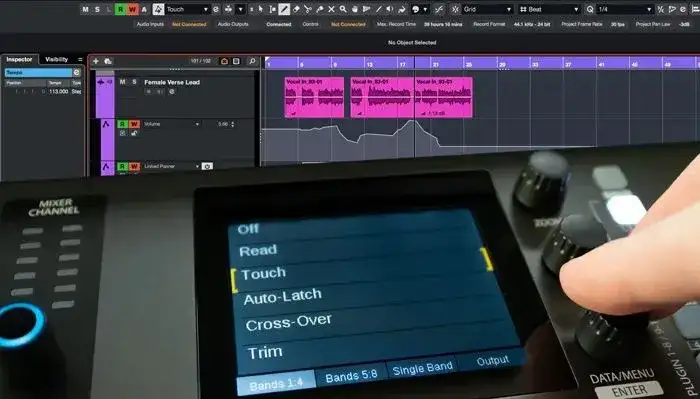Switch to the Inspector tab
This screenshot has height=399, width=700.
click(19, 59)
